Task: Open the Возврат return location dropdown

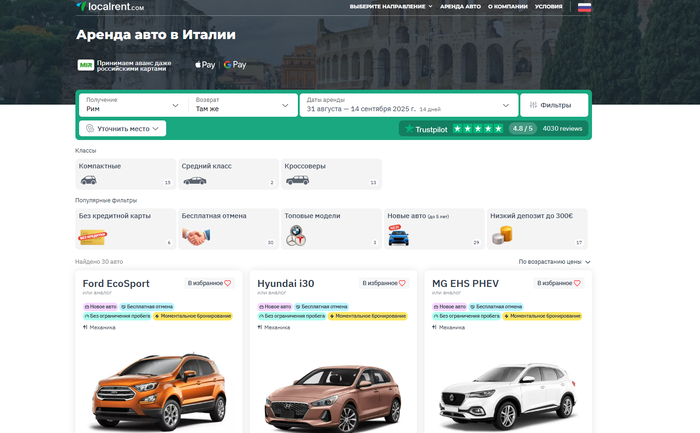Action: point(242,105)
